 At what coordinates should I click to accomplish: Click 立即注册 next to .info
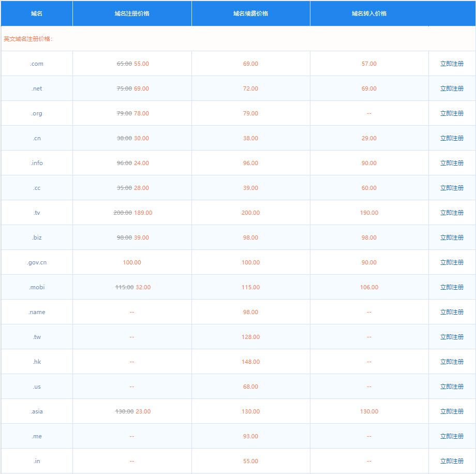click(452, 163)
